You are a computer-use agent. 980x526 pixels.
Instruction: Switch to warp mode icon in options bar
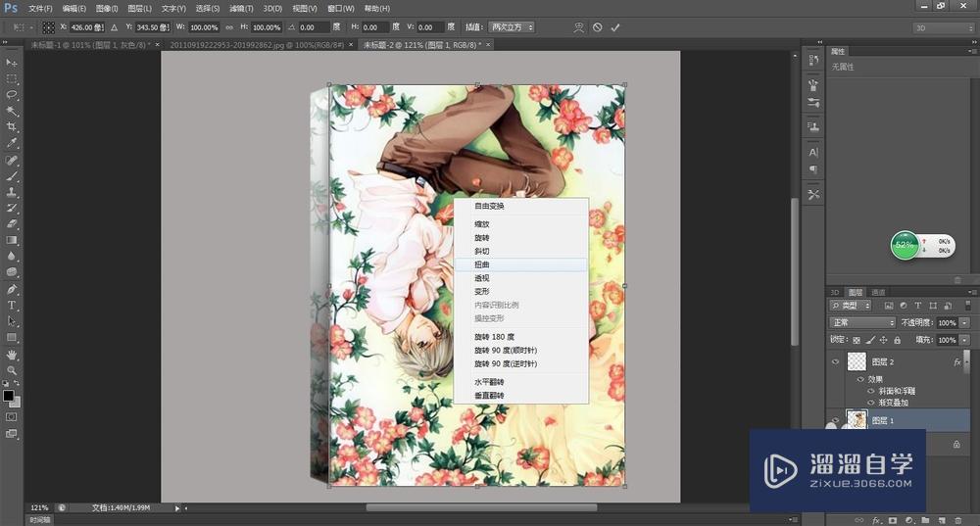coord(578,27)
